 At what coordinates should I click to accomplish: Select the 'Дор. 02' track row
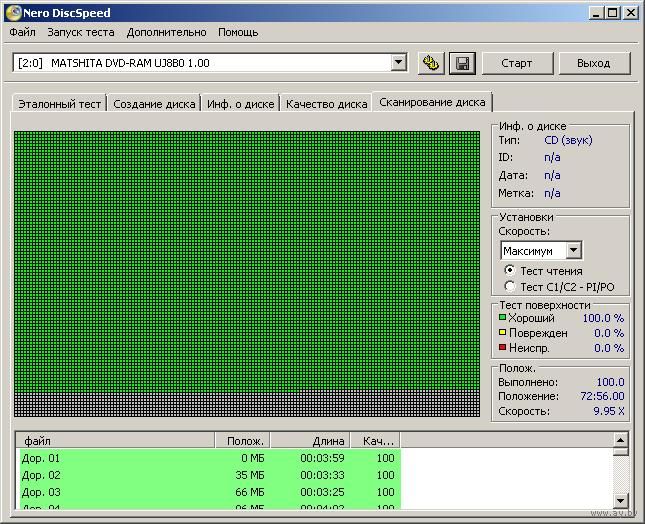(x=210, y=475)
